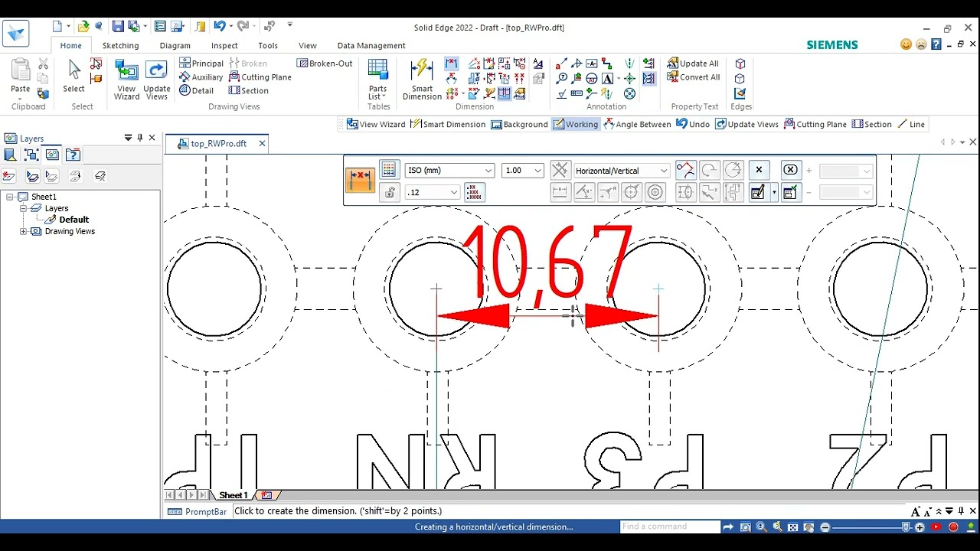This screenshot has width=980, height=551.
Task: Click the zoom out minus button
Action: tap(825, 527)
